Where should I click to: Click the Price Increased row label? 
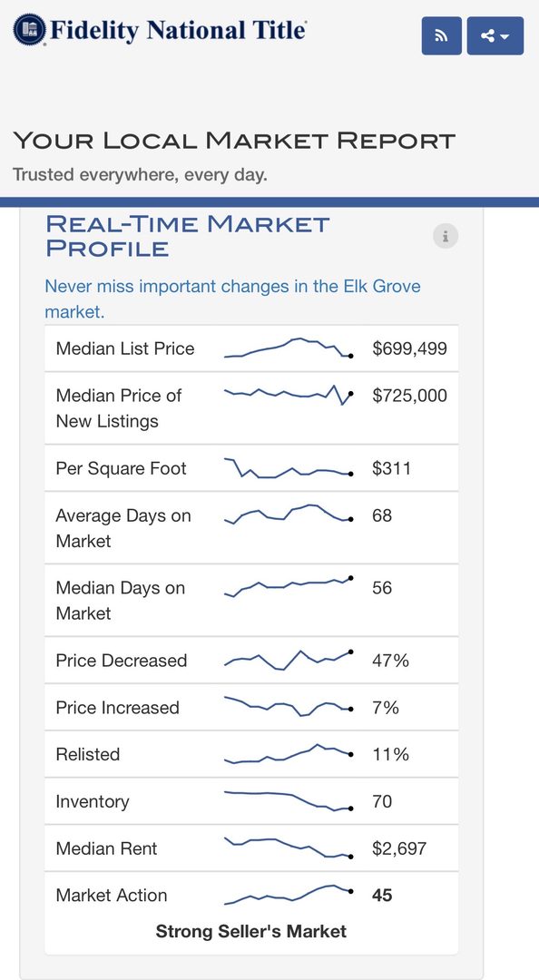click(118, 708)
